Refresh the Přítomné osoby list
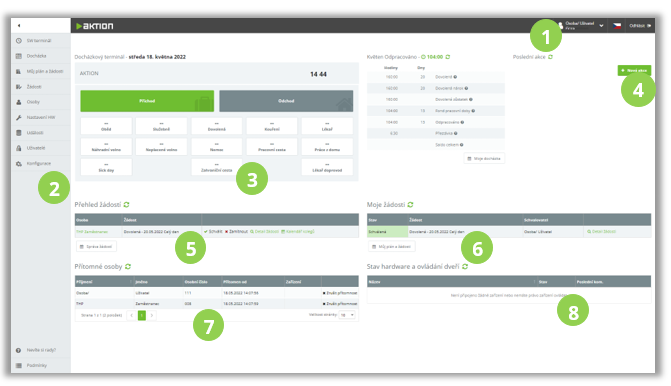 coord(128,267)
